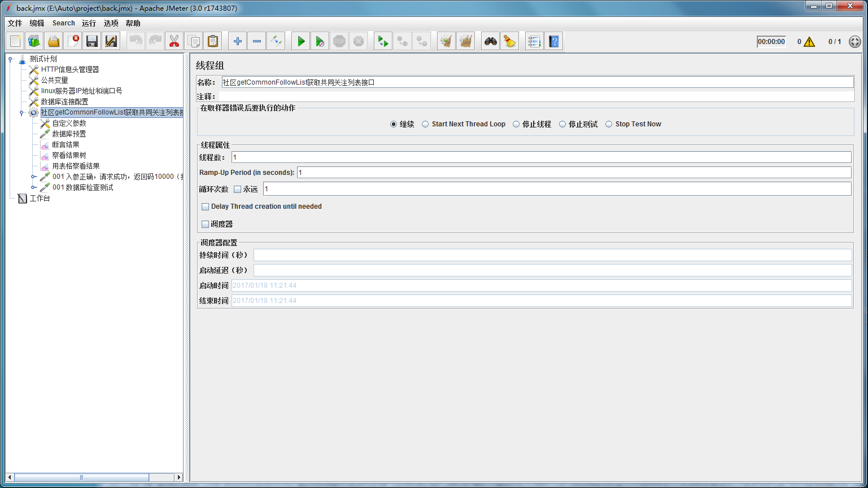Click the Reset search broom icon
The height and width of the screenshot is (488, 868).
tap(510, 41)
